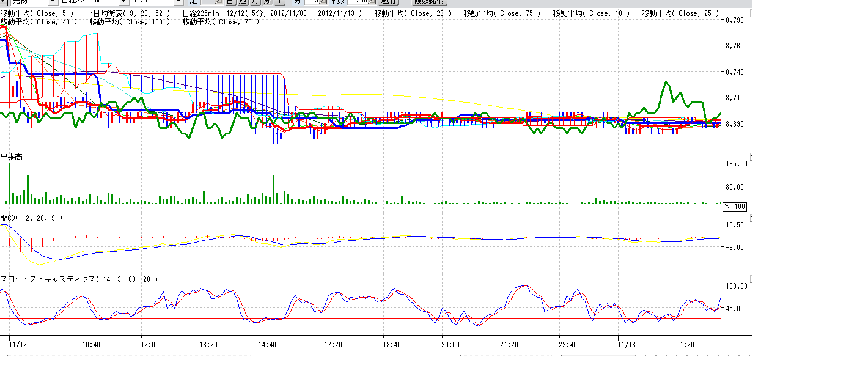Select the MACD(12, 26, 9) panel label
The height and width of the screenshot is (368, 868).
(x=31, y=218)
